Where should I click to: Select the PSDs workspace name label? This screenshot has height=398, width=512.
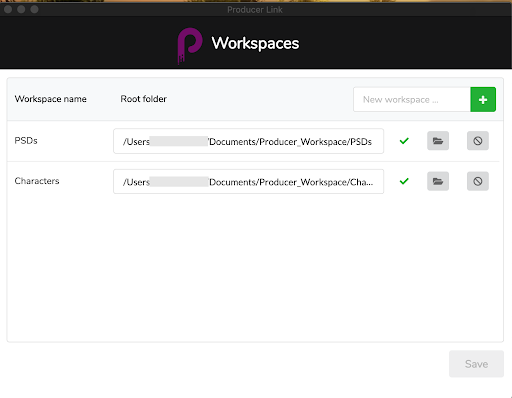[26, 141]
